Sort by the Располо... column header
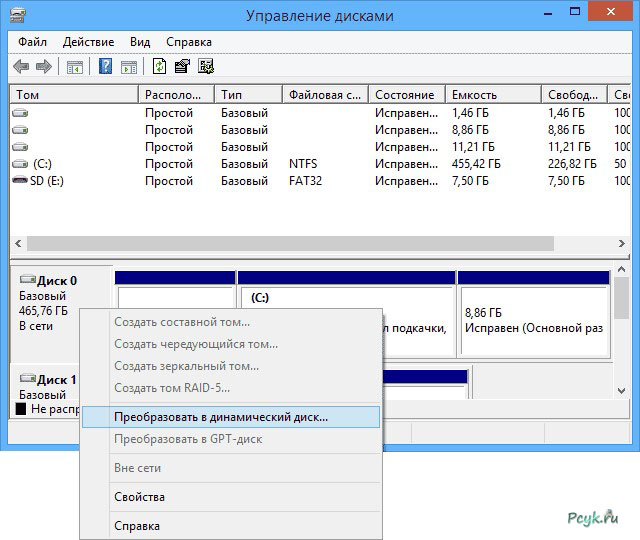Viewport: 640px width, 540px height. tap(176, 95)
